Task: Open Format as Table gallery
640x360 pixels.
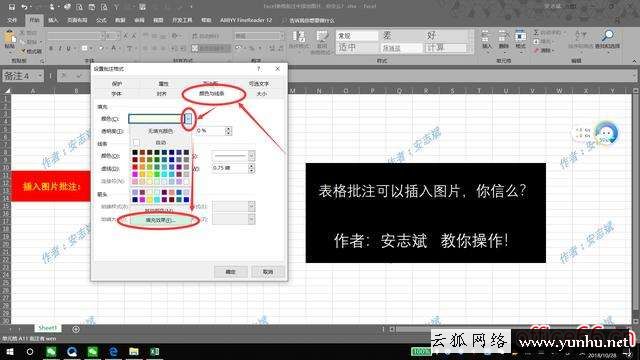Action: click(322, 41)
